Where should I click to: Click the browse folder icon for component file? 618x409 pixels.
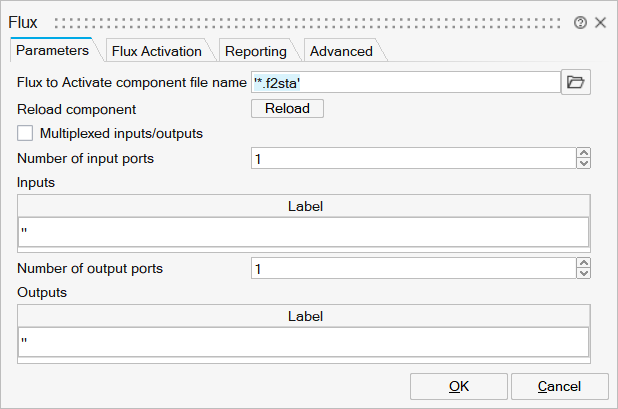tap(575, 82)
